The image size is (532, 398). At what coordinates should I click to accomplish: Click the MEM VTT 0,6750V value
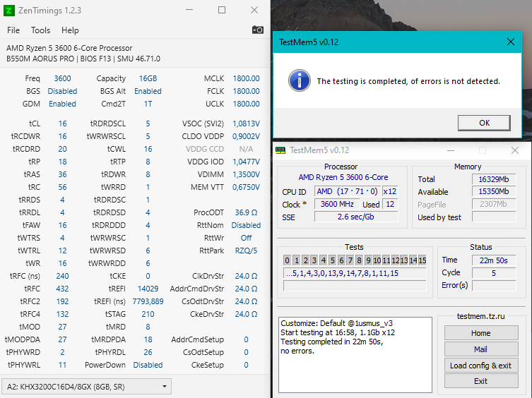246,187
